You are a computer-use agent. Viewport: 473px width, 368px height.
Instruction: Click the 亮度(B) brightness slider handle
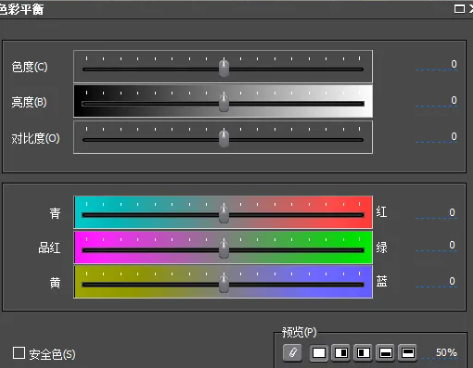tap(224, 102)
